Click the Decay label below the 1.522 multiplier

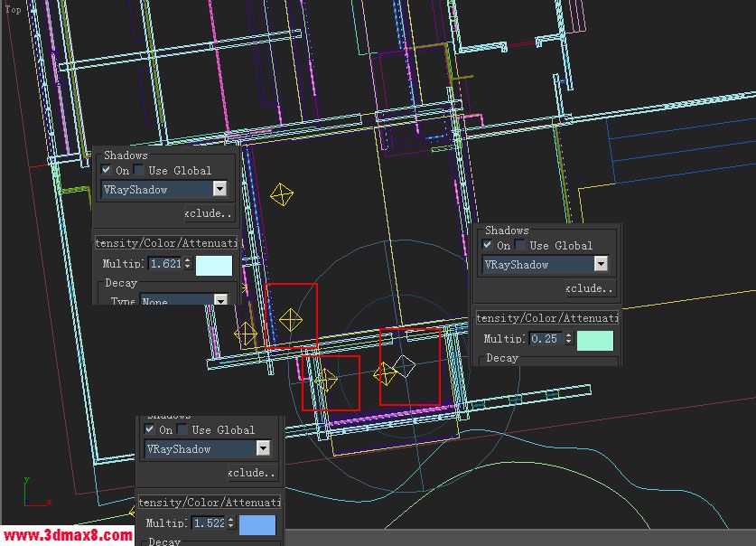click(164, 541)
